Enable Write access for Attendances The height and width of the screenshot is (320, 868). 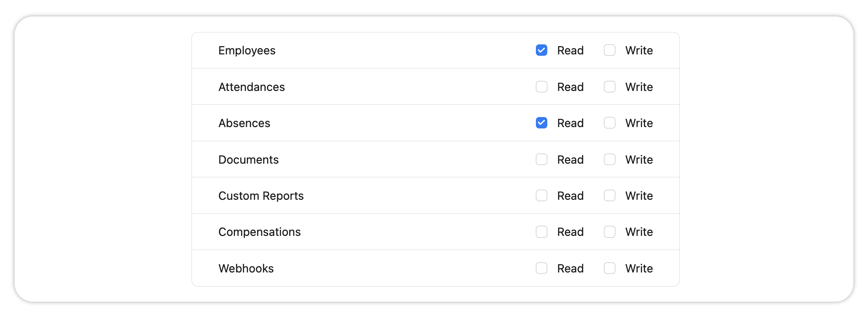point(609,87)
